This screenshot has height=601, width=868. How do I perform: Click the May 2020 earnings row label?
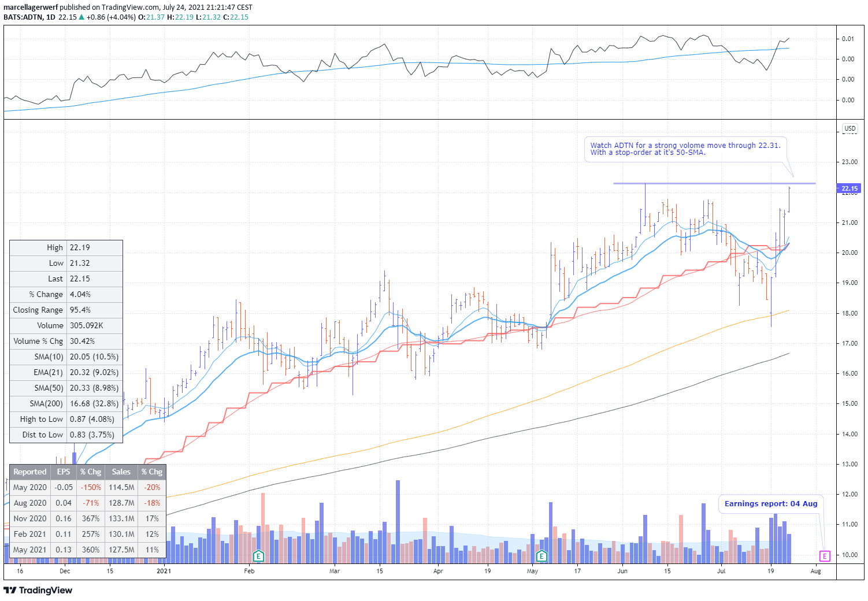coord(30,488)
